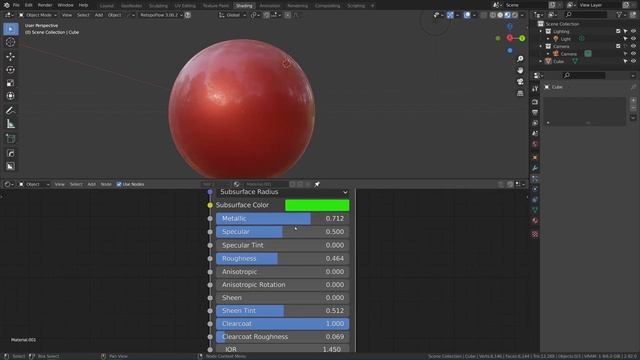Toggle the Use Nodes checkbox
The height and width of the screenshot is (360, 640).
(119, 184)
